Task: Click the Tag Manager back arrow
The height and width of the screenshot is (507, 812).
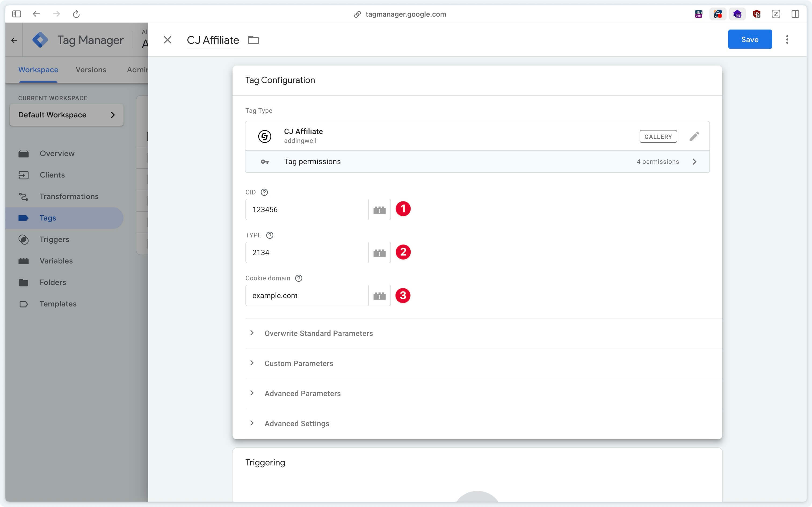Action: 14,40
